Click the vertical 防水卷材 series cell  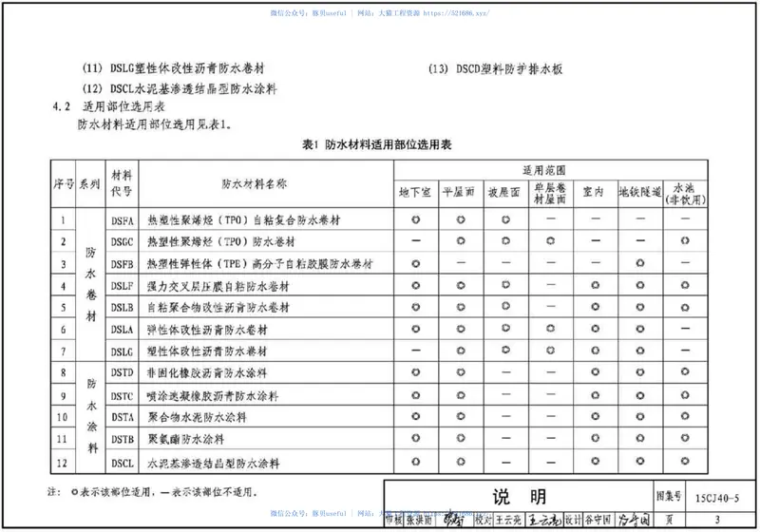tap(90, 284)
